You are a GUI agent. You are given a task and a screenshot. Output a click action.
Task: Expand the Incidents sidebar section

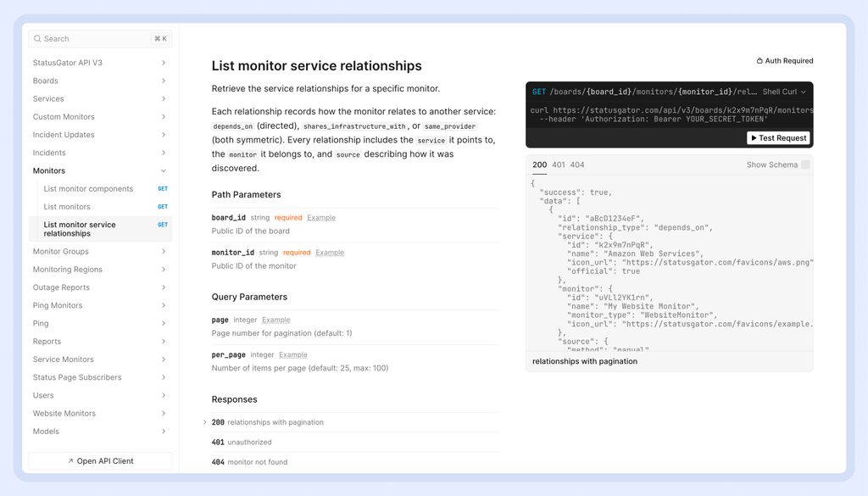(164, 153)
